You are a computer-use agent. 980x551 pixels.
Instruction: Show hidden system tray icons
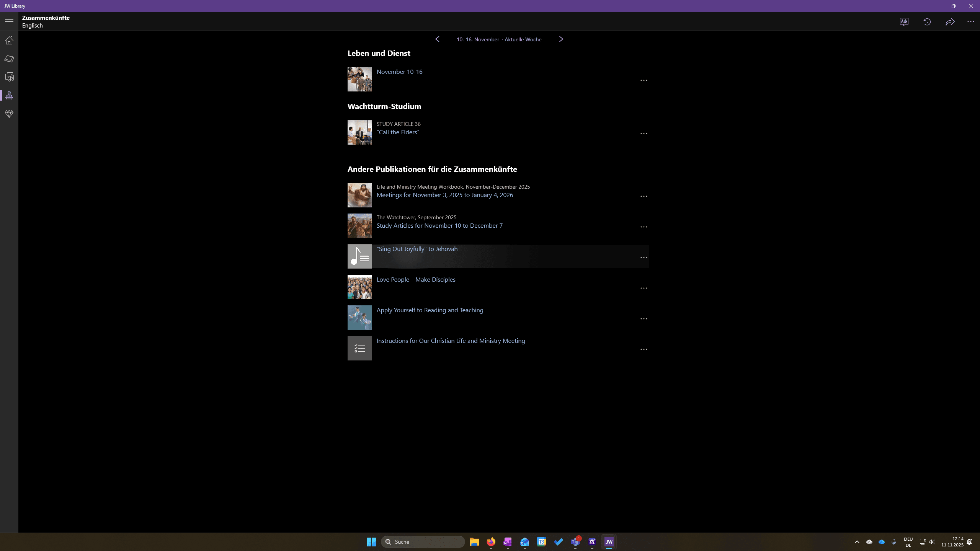point(857,542)
